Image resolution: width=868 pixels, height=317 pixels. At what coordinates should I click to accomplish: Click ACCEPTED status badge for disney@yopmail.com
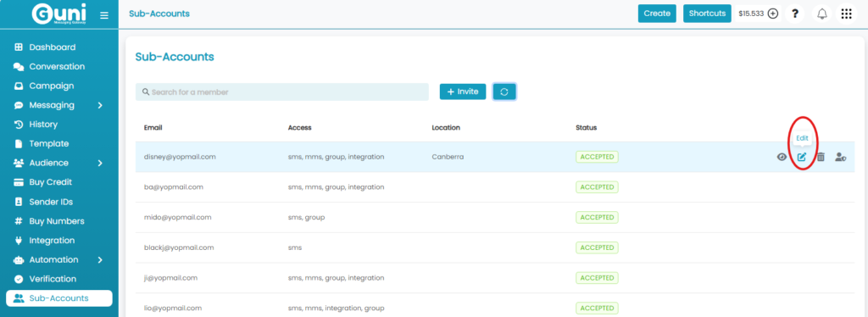(597, 157)
